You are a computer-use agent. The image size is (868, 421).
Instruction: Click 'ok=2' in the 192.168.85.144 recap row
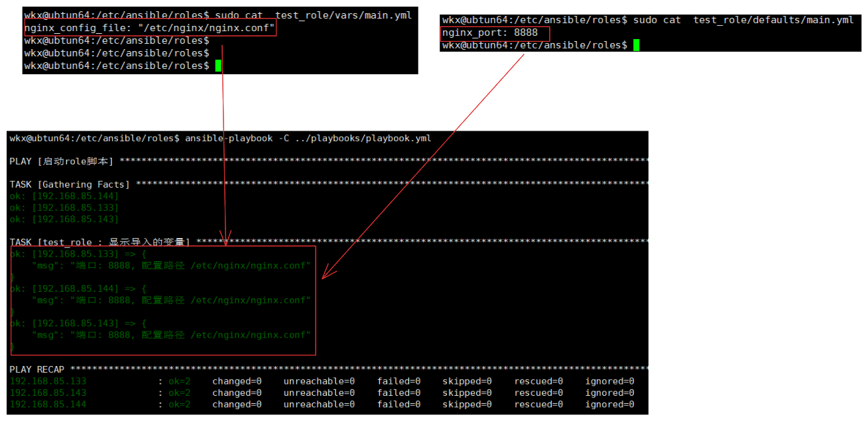coord(179,404)
